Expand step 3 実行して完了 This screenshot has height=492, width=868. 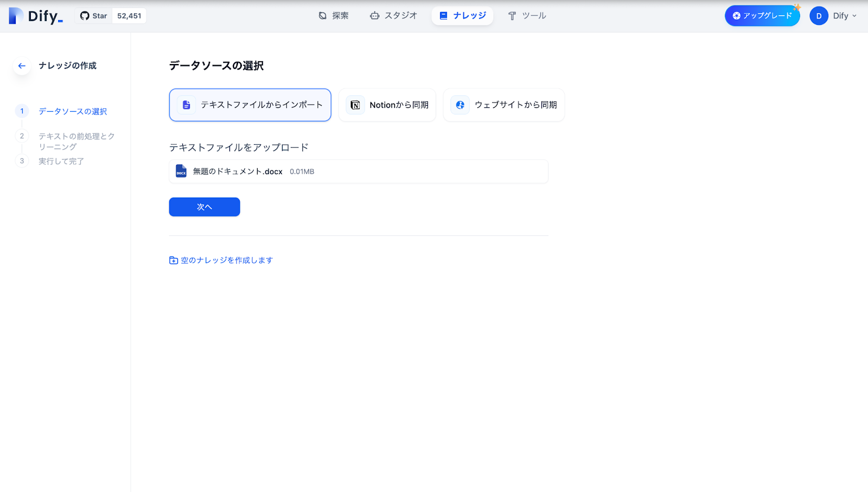[x=61, y=161]
